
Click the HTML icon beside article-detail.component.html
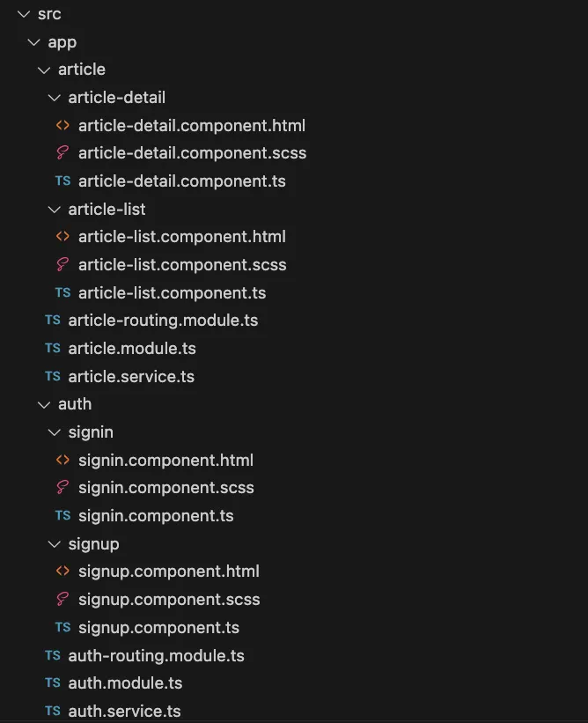62,125
